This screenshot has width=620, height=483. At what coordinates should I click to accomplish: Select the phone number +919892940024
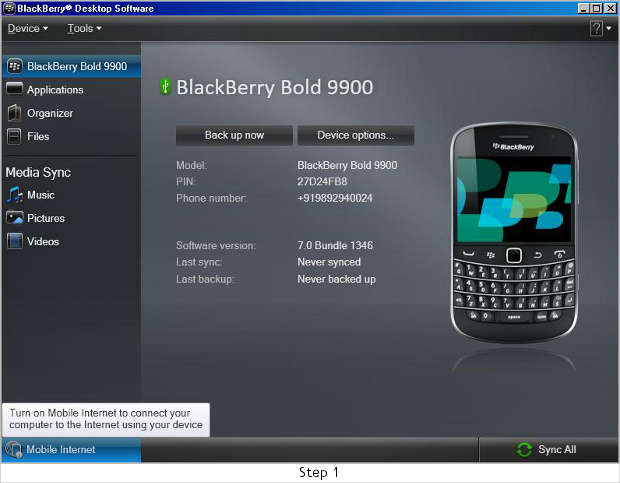coord(335,198)
